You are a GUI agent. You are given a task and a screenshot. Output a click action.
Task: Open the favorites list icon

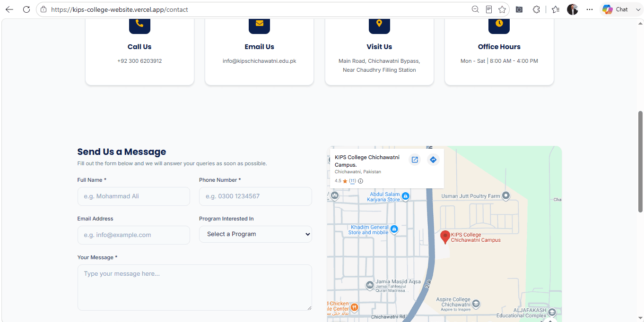[x=556, y=9]
